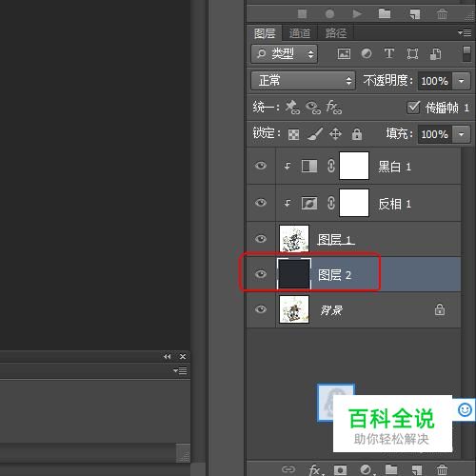Filter layers by pixel layer icon
Image resolution: width=476 pixels, height=476 pixels.
click(x=344, y=53)
